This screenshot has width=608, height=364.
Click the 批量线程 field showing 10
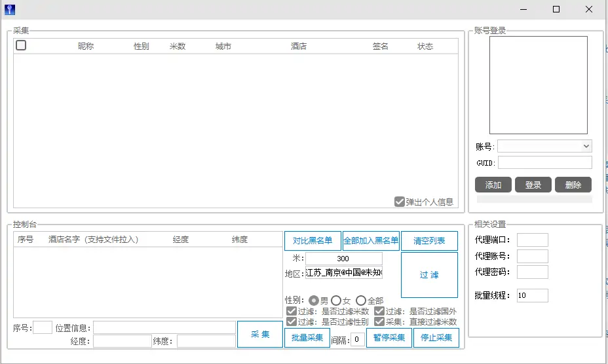click(x=533, y=295)
